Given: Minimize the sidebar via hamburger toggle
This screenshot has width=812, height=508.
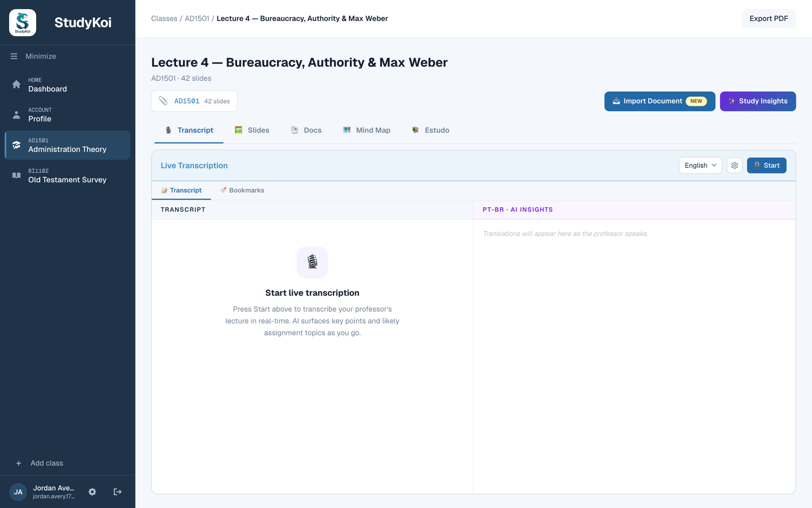Looking at the screenshot, I should (x=14, y=57).
